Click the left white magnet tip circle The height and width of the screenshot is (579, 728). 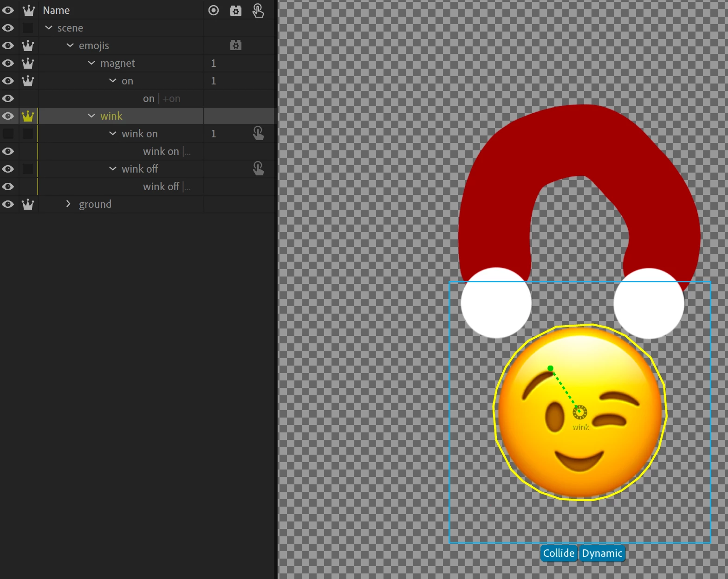[496, 302]
